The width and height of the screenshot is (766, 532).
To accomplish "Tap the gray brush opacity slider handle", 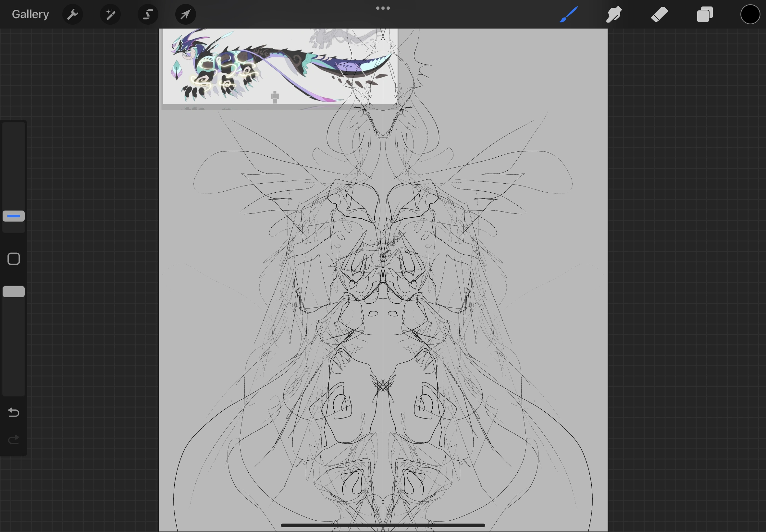I will coord(14,292).
